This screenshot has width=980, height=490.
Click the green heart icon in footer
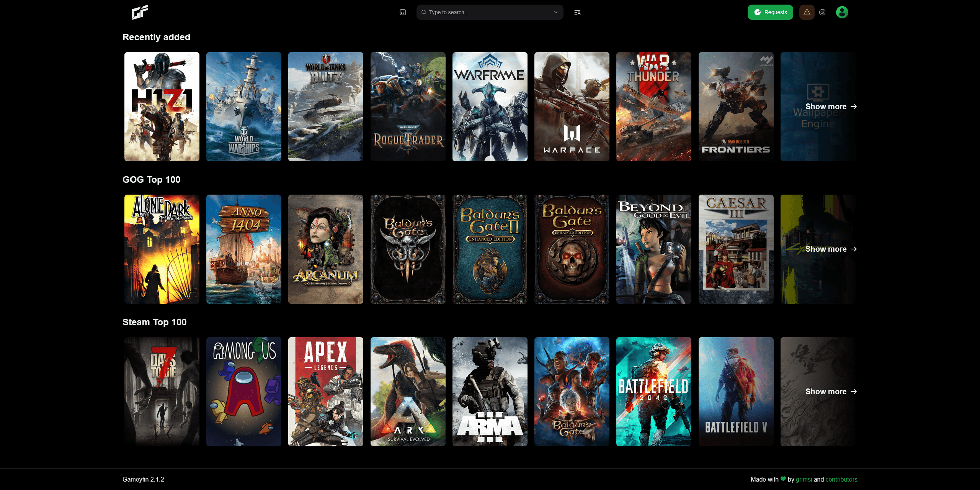coord(783,479)
